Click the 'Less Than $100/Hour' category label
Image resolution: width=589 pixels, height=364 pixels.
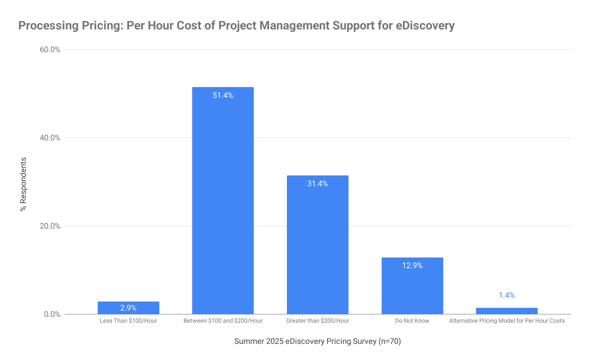point(128,321)
